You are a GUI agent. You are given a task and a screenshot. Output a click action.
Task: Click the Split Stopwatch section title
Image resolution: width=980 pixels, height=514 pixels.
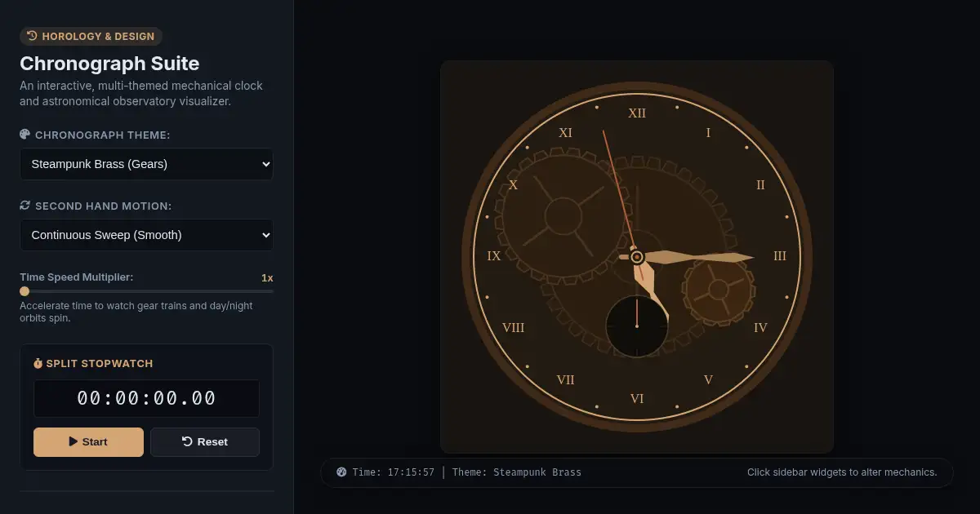99,363
